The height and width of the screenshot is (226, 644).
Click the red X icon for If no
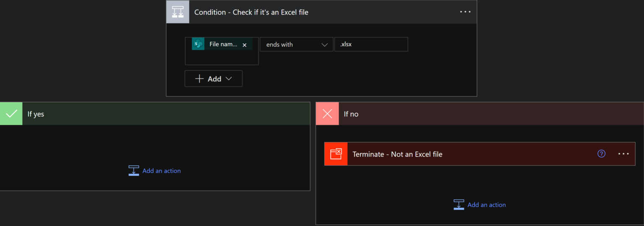pos(327,114)
